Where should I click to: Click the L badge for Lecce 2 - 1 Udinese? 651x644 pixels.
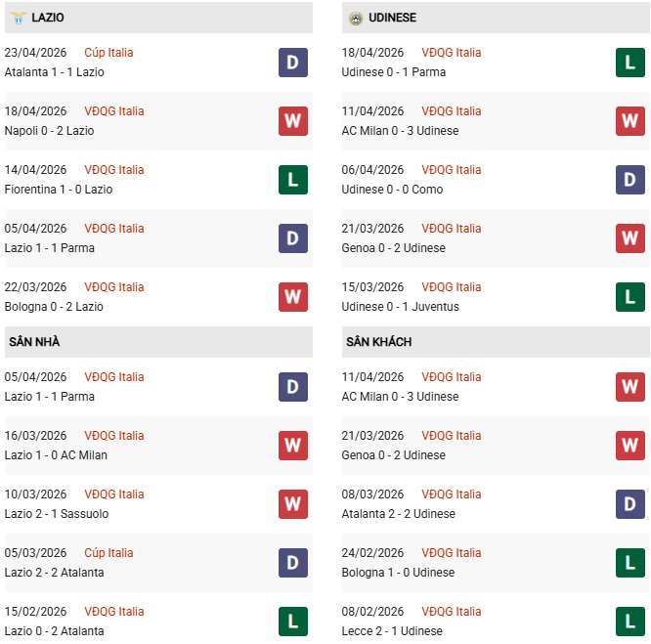click(x=630, y=622)
